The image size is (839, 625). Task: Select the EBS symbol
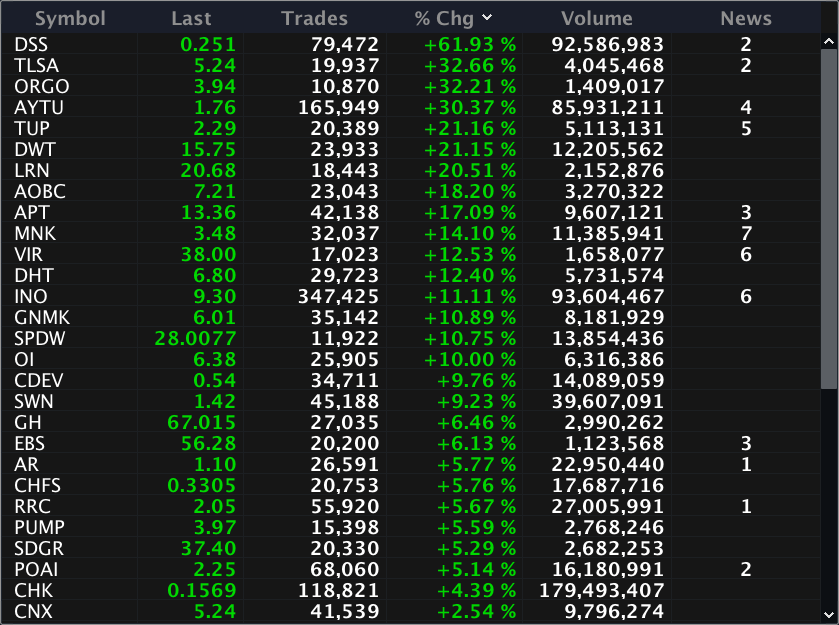coord(29,444)
